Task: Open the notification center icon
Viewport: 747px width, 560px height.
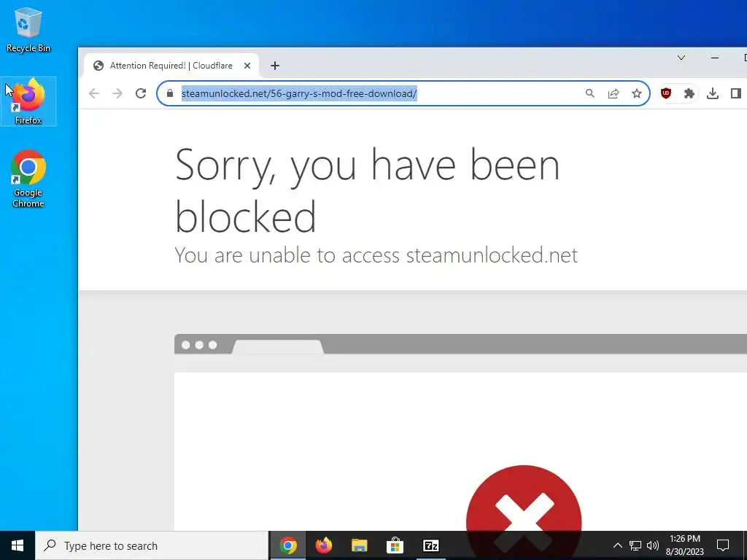Action: (x=723, y=545)
